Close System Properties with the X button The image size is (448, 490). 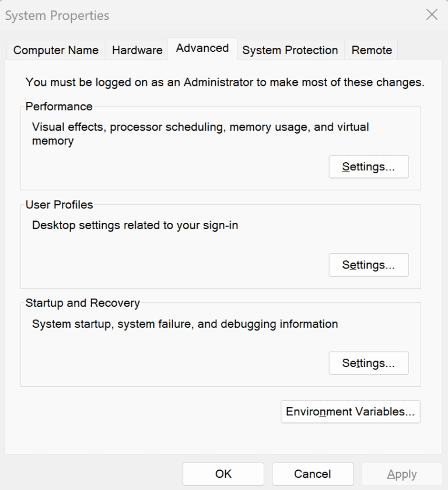point(432,15)
